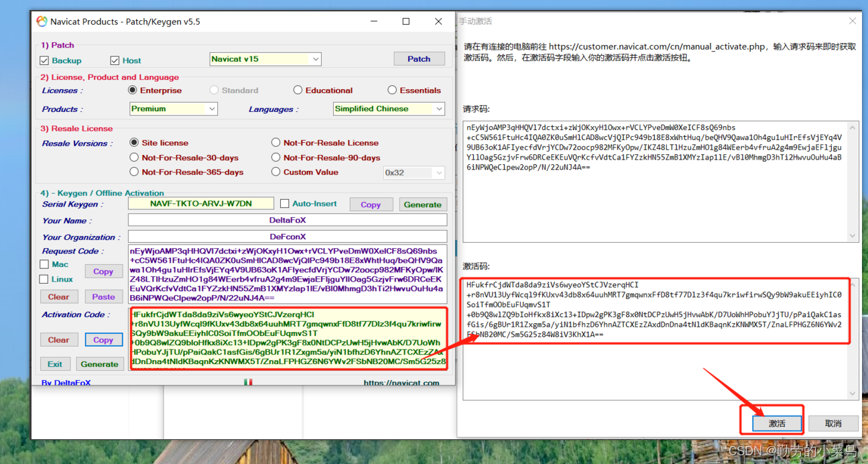The width and height of the screenshot is (868, 464).
Task: Check the Linux option
Action: pyautogui.click(x=44, y=279)
